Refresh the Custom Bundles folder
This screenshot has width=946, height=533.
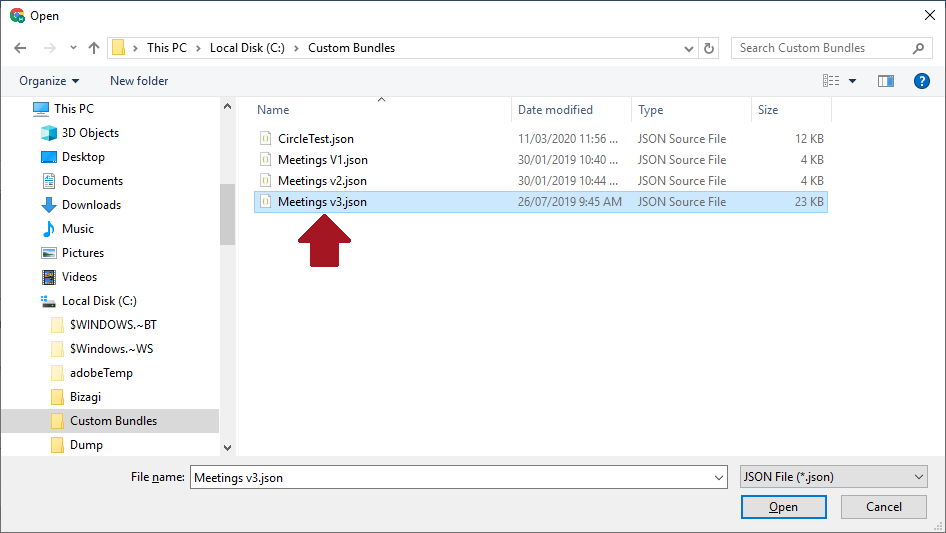pos(709,48)
